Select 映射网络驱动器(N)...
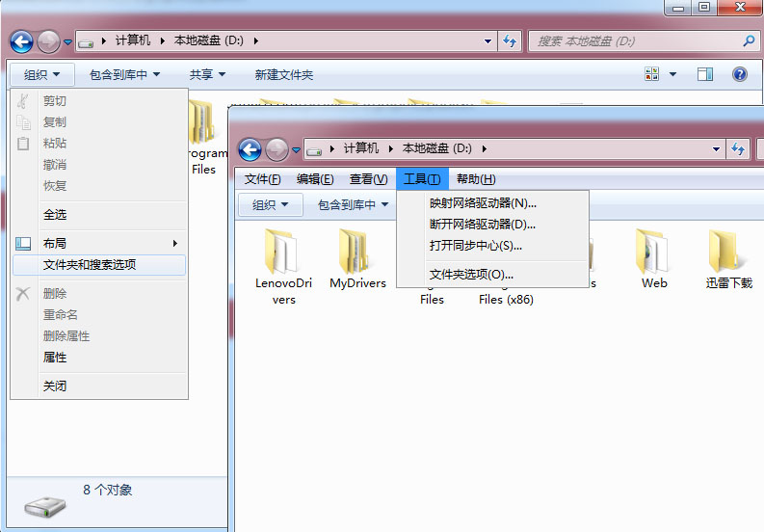 (492, 203)
